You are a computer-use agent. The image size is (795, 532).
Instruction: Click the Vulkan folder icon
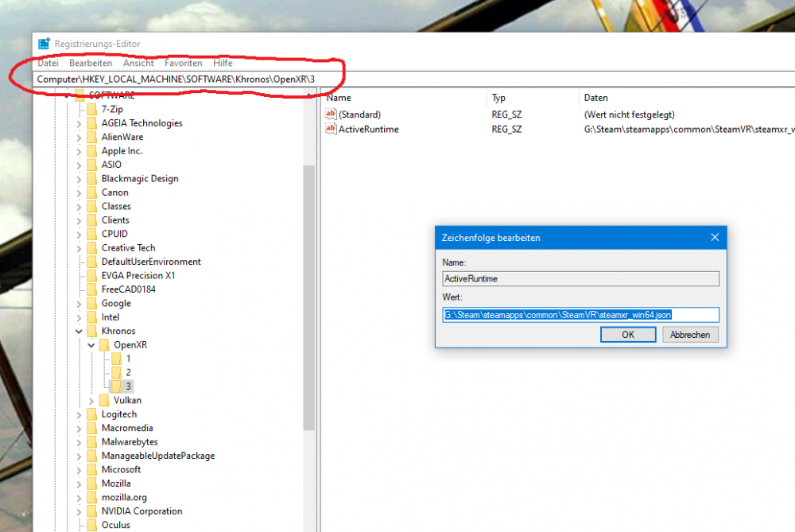tap(104, 401)
